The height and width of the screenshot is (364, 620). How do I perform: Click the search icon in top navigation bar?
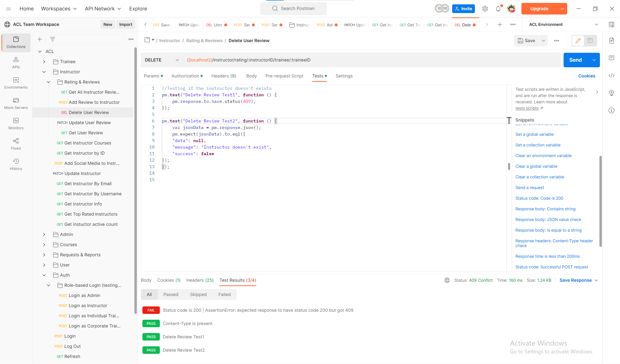274,8
